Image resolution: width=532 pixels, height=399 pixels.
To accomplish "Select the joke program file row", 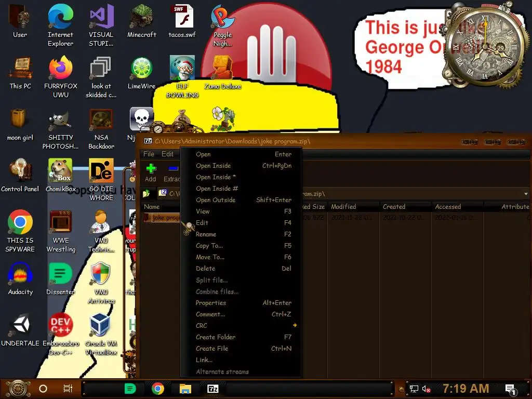I will 162,218.
